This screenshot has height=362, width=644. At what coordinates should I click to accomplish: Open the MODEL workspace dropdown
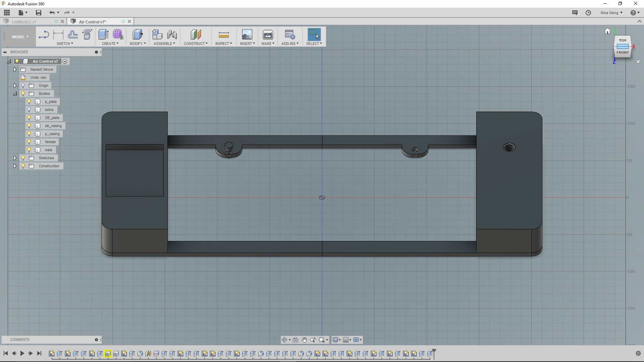point(20,37)
